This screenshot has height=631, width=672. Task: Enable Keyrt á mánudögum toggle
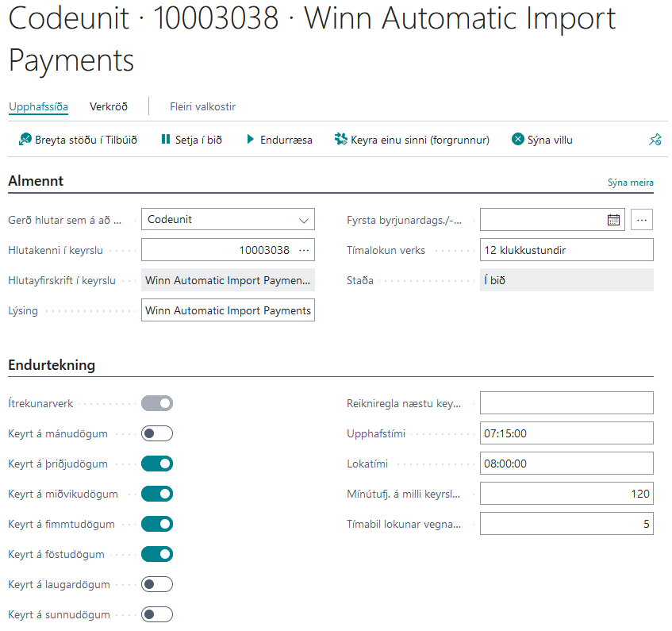point(157,433)
